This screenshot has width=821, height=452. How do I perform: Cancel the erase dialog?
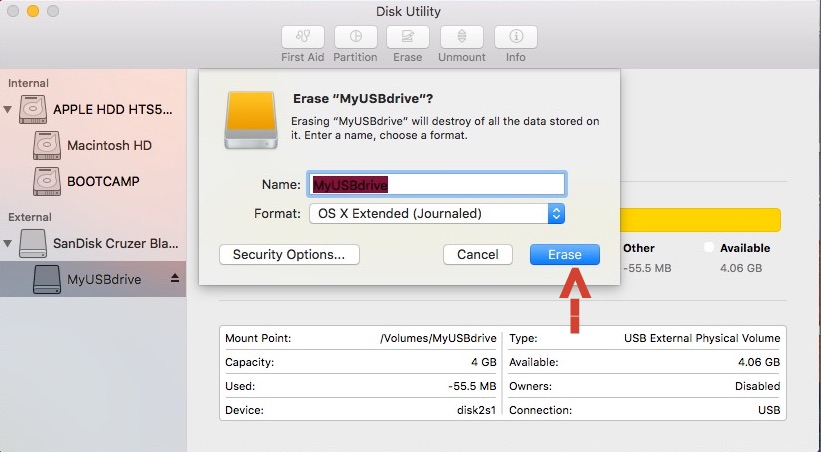[477, 254]
